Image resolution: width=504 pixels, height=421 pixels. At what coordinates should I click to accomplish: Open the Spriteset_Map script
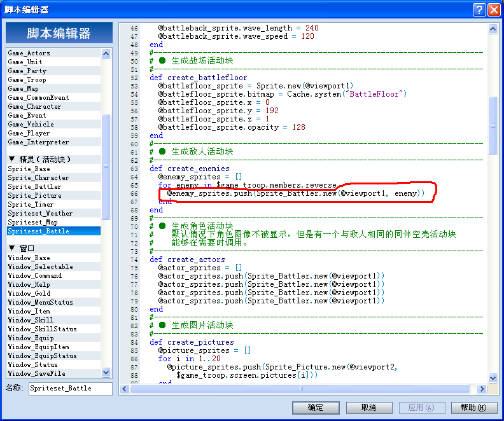[x=53, y=222]
